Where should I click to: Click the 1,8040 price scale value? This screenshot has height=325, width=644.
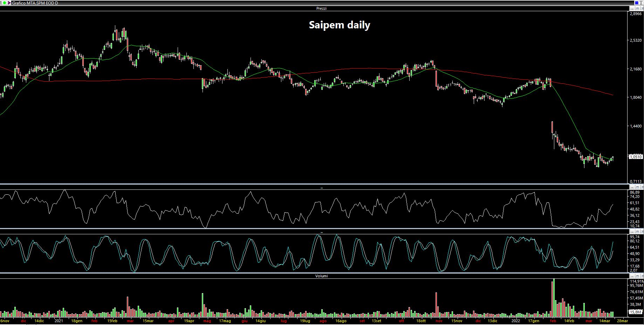coord(636,97)
